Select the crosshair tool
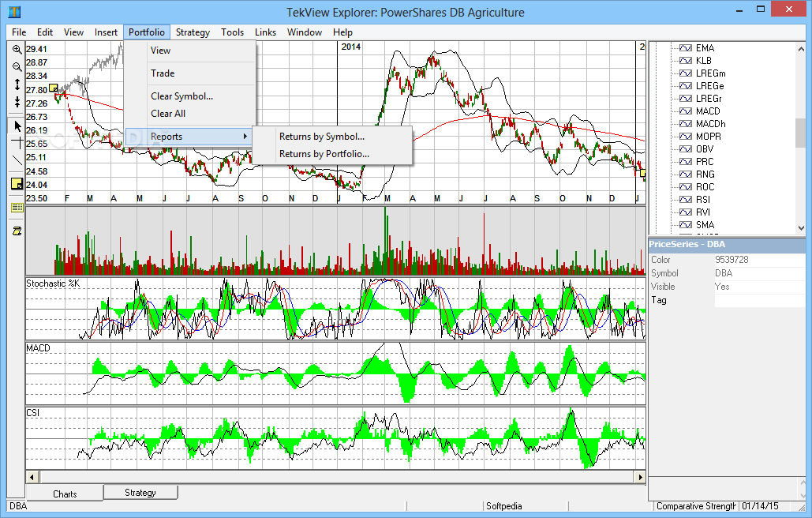The height and width of the screenshot is (518, 812). [x=17, y=143]
